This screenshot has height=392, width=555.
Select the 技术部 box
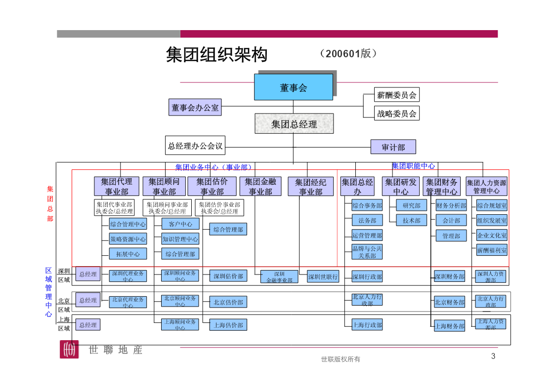click(411, 220)
